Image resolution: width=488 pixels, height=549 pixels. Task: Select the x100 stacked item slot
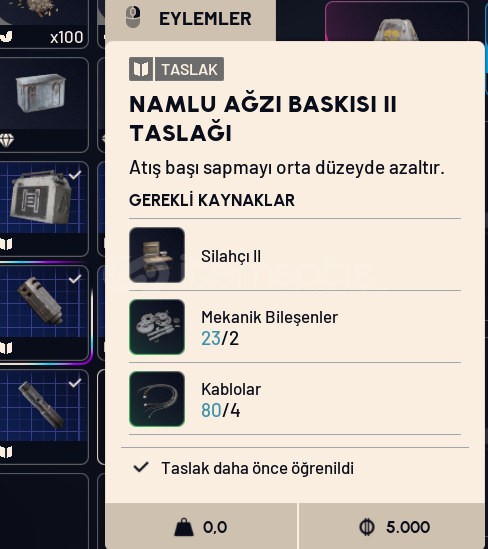44,24
